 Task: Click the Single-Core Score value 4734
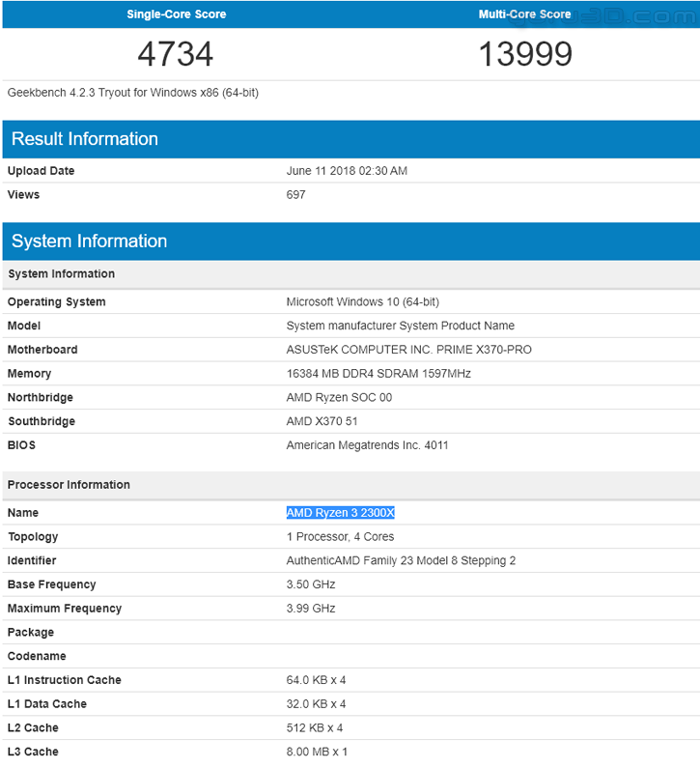coord(175,54)
